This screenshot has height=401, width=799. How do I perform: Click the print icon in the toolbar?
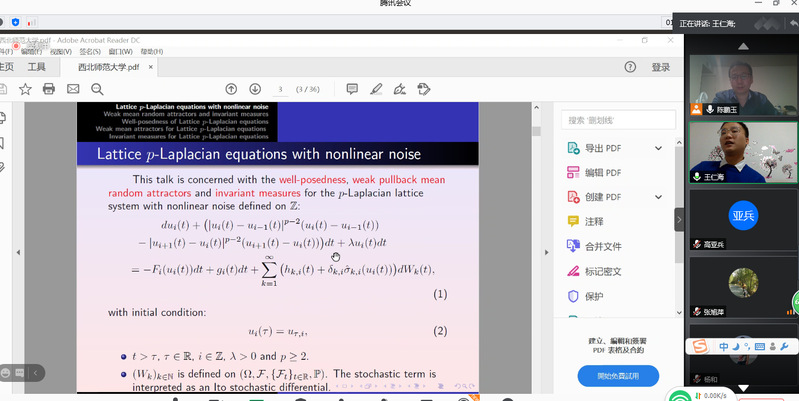(x=48, y=89)
